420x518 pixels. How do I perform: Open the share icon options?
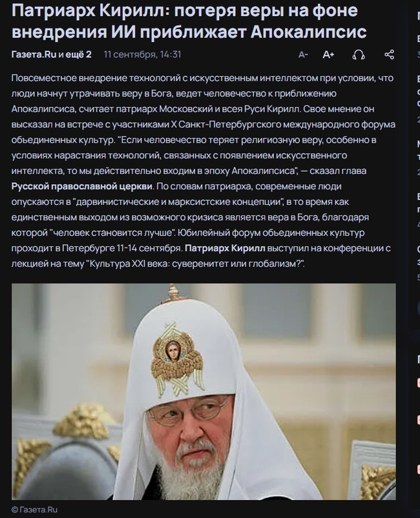[x=389, y=55]
